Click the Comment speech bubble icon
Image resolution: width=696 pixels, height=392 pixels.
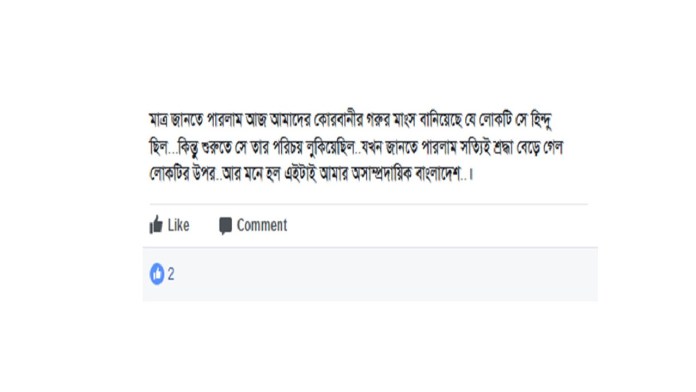[x=225, y=226]
